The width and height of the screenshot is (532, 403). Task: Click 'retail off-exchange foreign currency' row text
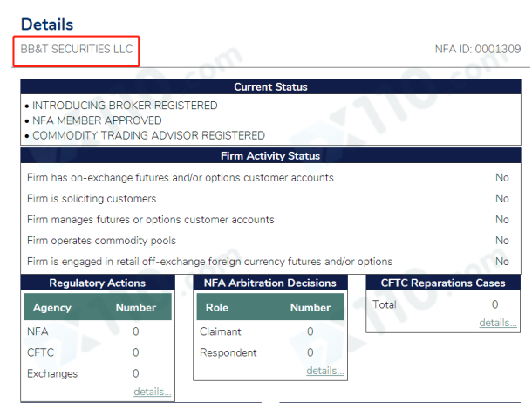click(x=209, y=262)
